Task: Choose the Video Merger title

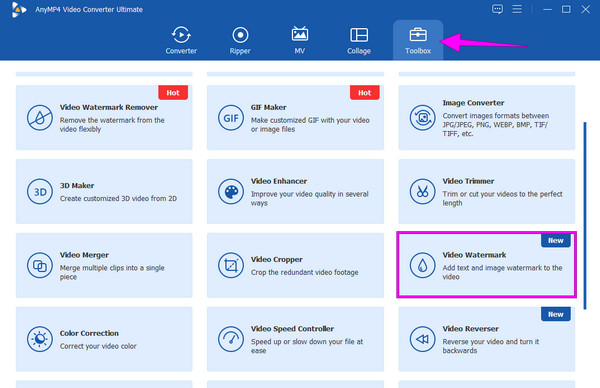Action: 84,255
